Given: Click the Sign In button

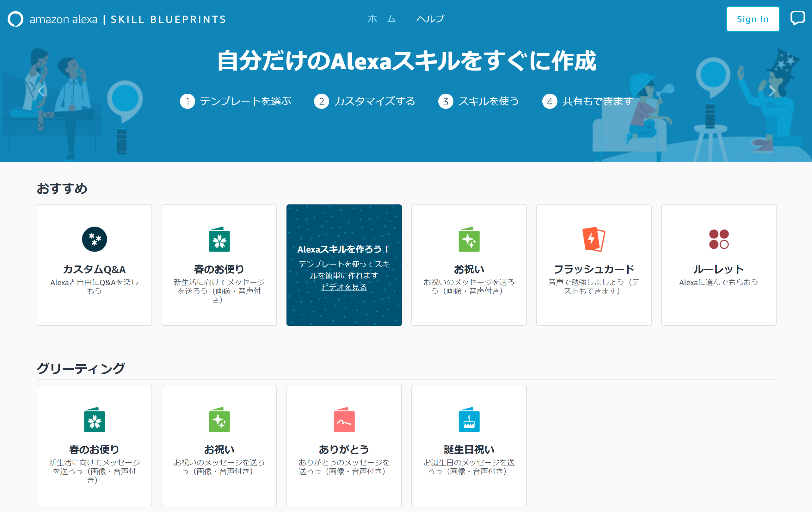Looking at the screenshot, I should (753, 19).
